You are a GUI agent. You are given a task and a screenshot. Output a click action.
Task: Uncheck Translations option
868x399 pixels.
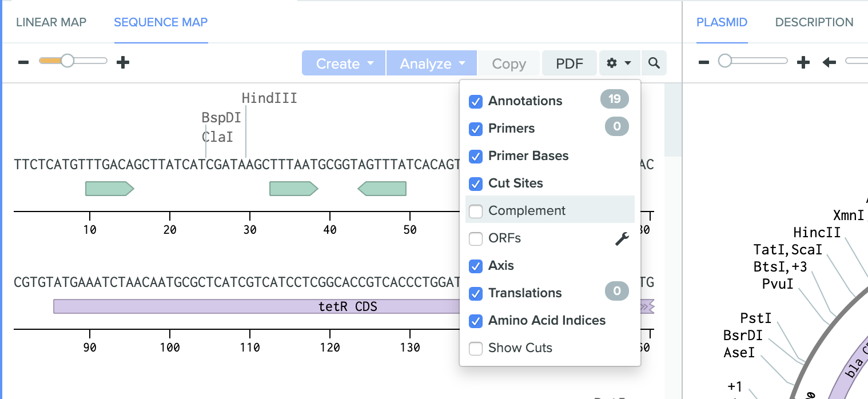pos(476,294)
